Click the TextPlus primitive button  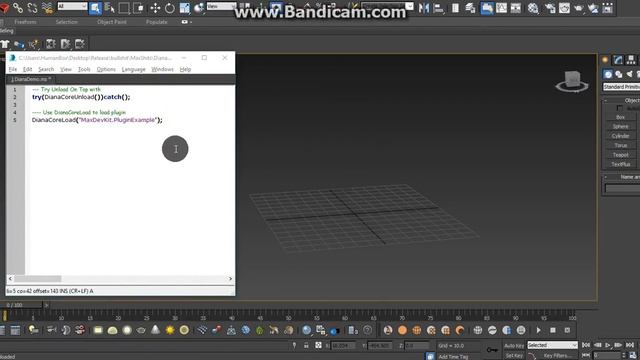[x=620, y=164]
